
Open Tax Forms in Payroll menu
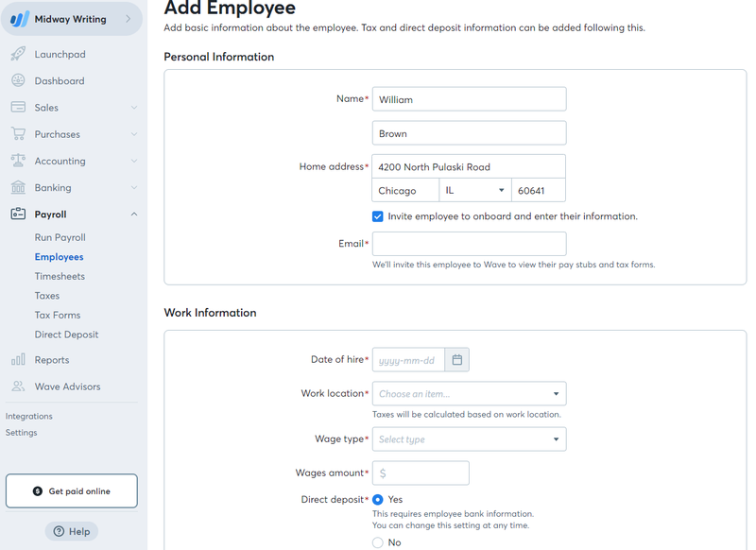coord(58,315)
